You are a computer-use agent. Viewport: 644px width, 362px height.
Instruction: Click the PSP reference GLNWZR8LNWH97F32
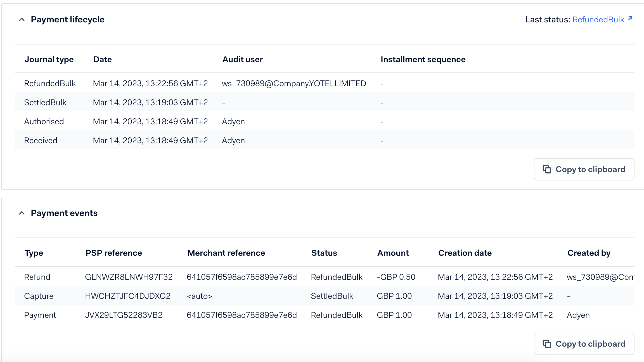click(129, 277)
